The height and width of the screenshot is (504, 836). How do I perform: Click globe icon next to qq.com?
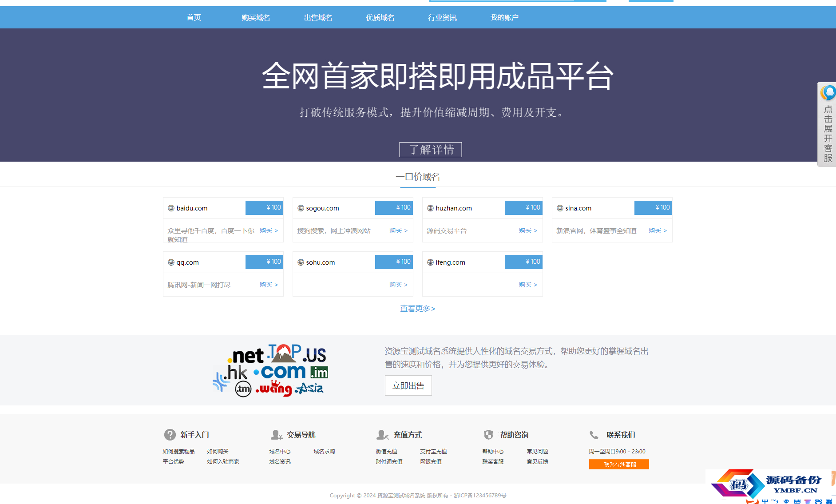pos(171,262)
